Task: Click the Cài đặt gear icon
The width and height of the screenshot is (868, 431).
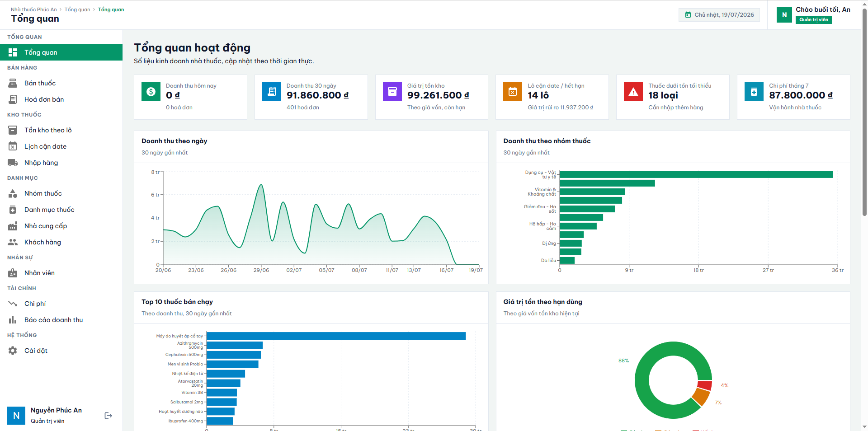Action: coord(13,351)
